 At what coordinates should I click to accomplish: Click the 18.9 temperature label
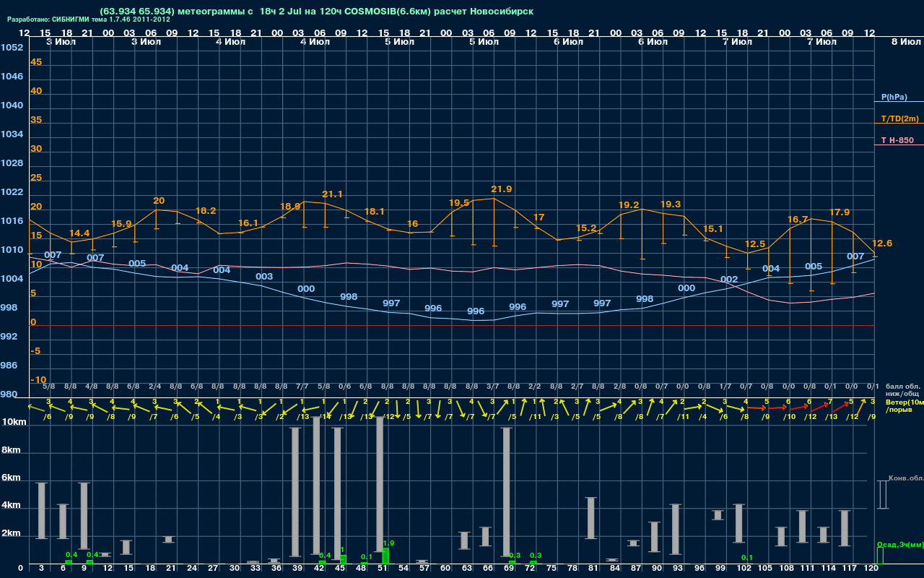tap(290, 206)
